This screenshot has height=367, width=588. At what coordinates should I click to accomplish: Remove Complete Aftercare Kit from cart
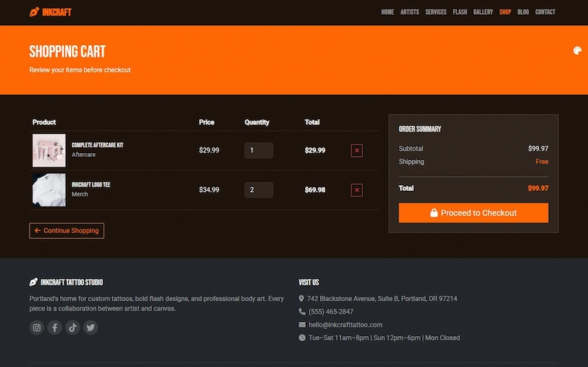click(357, 150)
